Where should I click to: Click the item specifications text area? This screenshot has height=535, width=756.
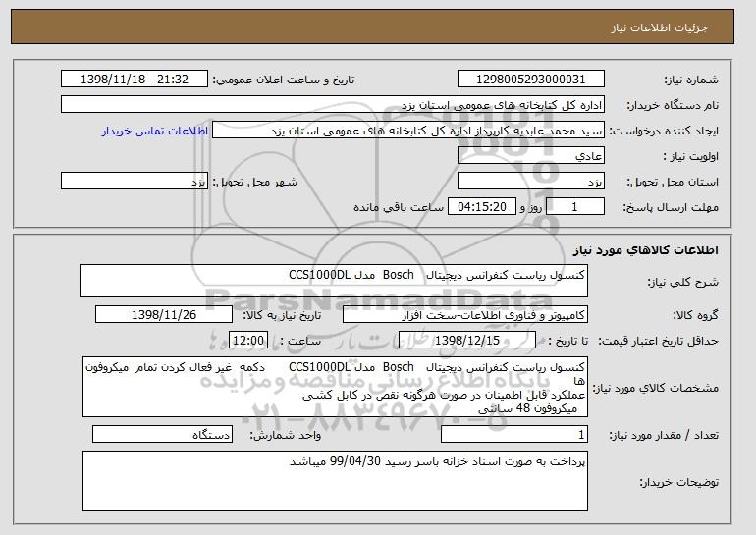tap(335, 387)
